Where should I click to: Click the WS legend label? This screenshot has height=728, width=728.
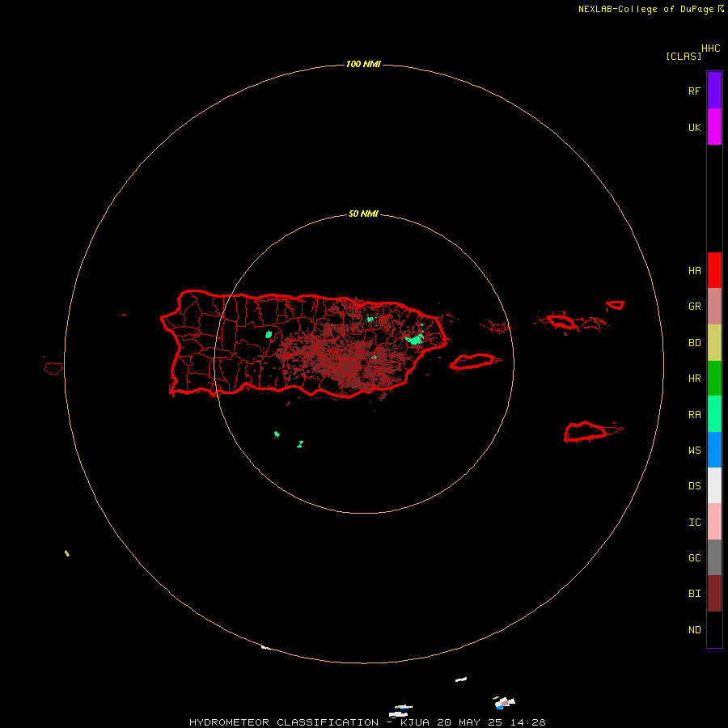coord(694,450)
